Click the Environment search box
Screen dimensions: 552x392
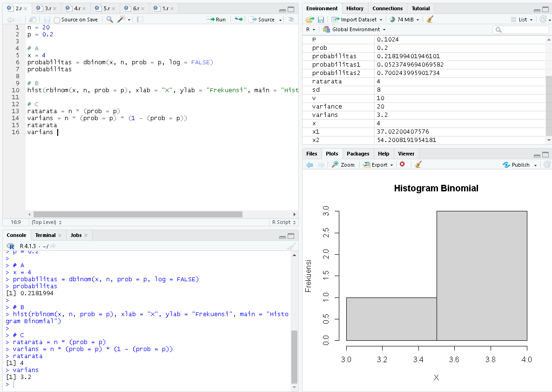(520, 29)
